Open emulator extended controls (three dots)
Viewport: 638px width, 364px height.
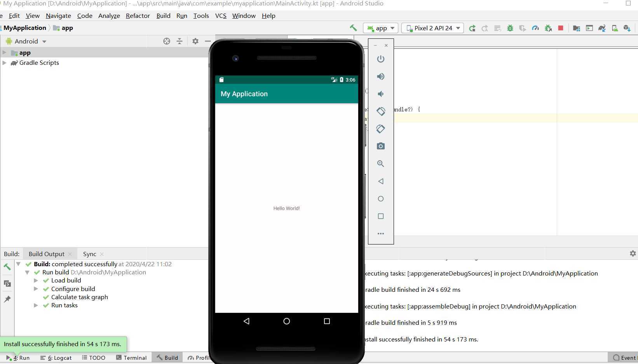coord(381,234)
